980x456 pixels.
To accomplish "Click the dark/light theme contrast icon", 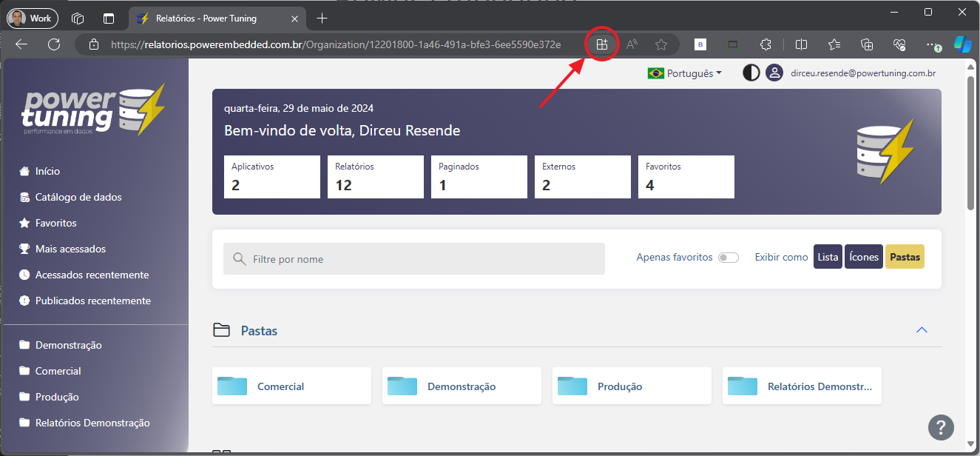I will point(751,73).
